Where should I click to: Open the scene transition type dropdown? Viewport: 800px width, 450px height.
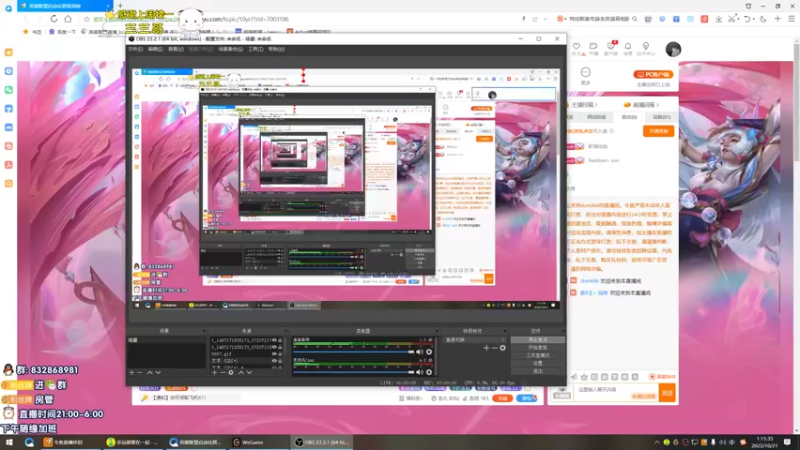point(475,340)
